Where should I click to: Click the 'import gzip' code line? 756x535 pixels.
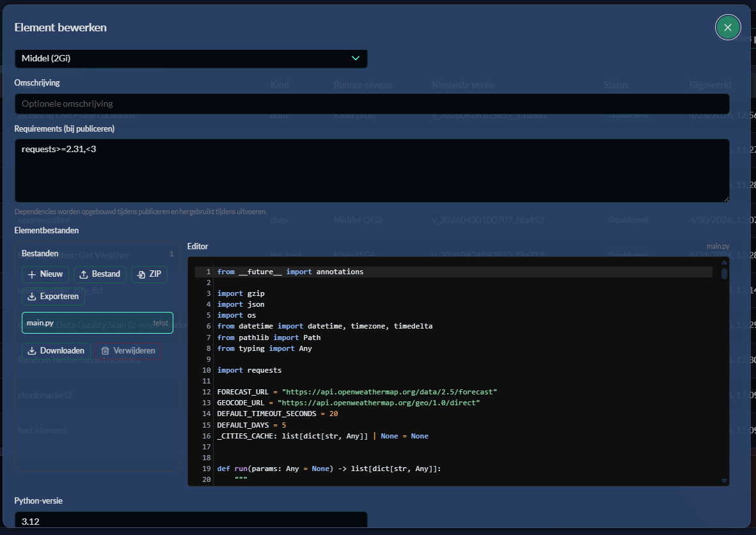pos(240,293)
